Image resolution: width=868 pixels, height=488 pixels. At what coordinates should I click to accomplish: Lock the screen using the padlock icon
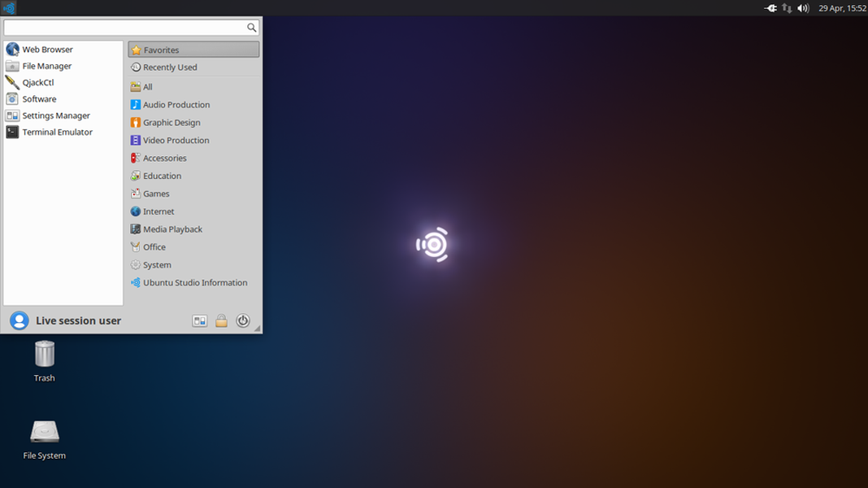pyautogui.click(x=221, y=320)
